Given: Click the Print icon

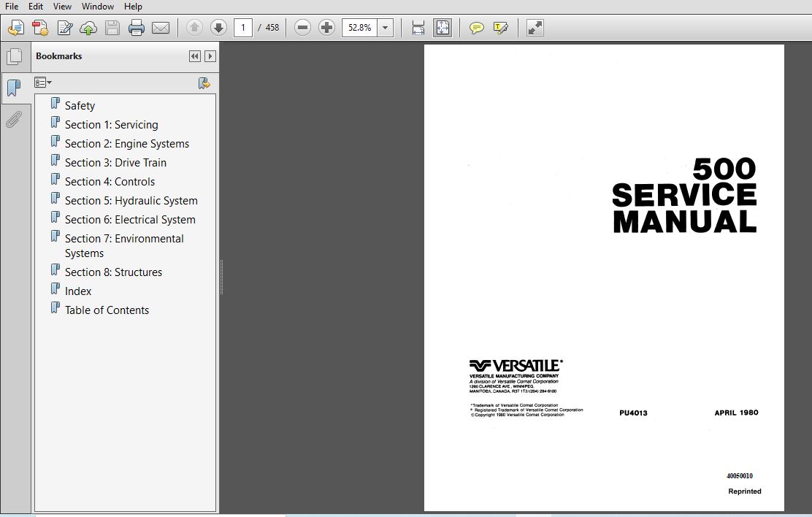Looking at the screenshot, I should pos(137,28).
